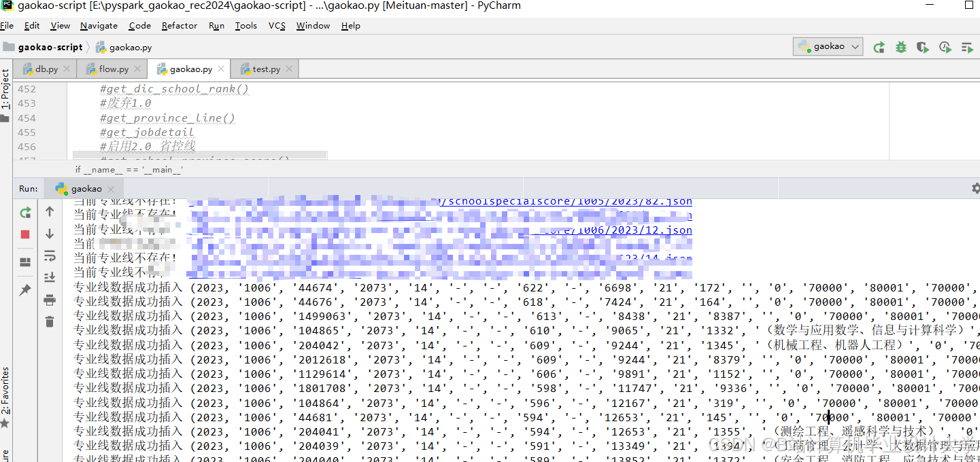Open the gaokao run configuration dropdown
The image size is (980, 462).
point(829,46)
